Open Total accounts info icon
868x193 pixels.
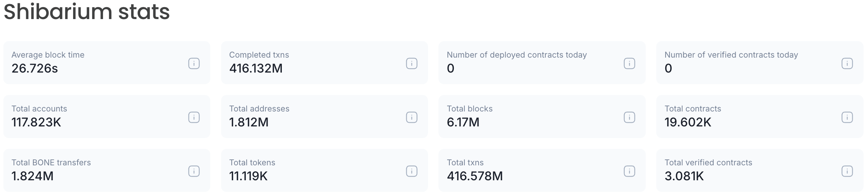coord(194,117)
